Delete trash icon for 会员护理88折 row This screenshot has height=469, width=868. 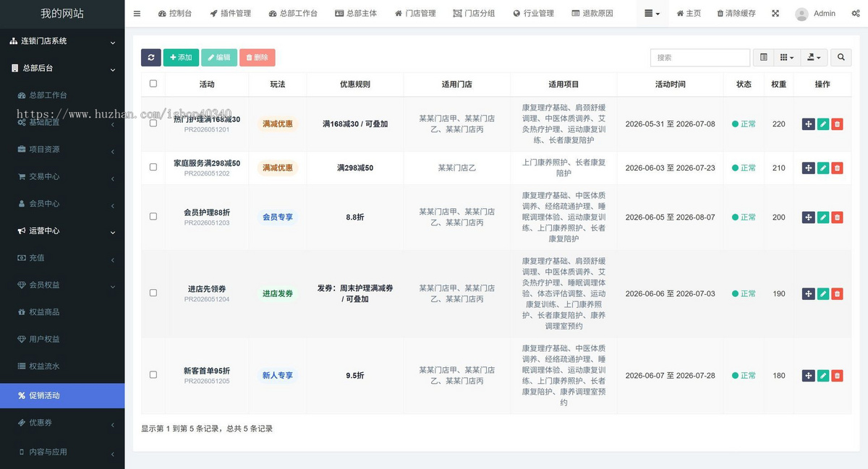[837, 217]
